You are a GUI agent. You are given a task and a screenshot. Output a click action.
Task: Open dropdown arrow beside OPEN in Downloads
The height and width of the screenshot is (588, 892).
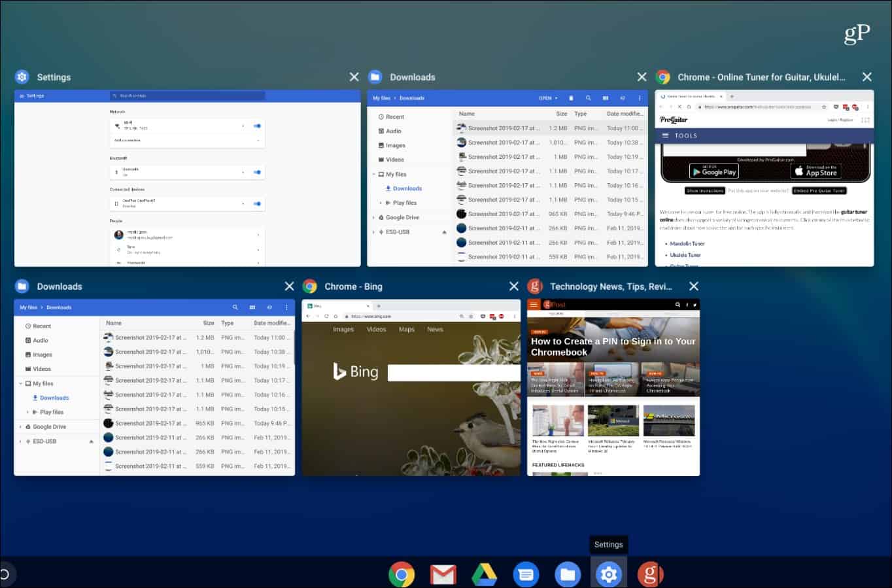click(557, 98)
